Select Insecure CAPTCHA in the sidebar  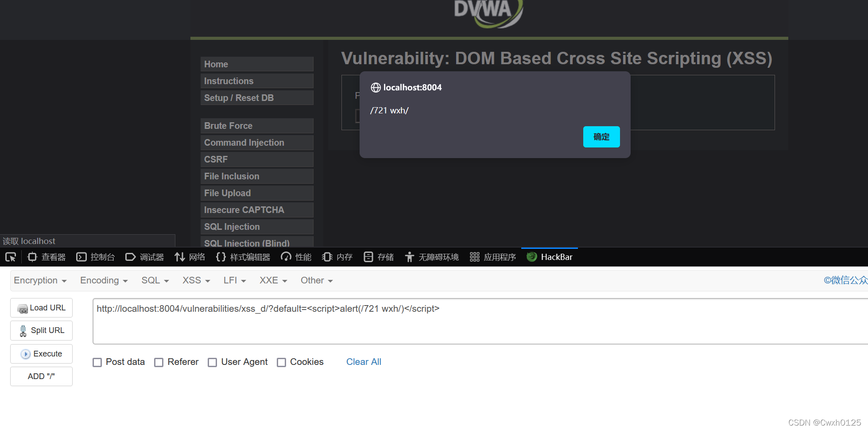pyautogui.click(x=257, y=210)
